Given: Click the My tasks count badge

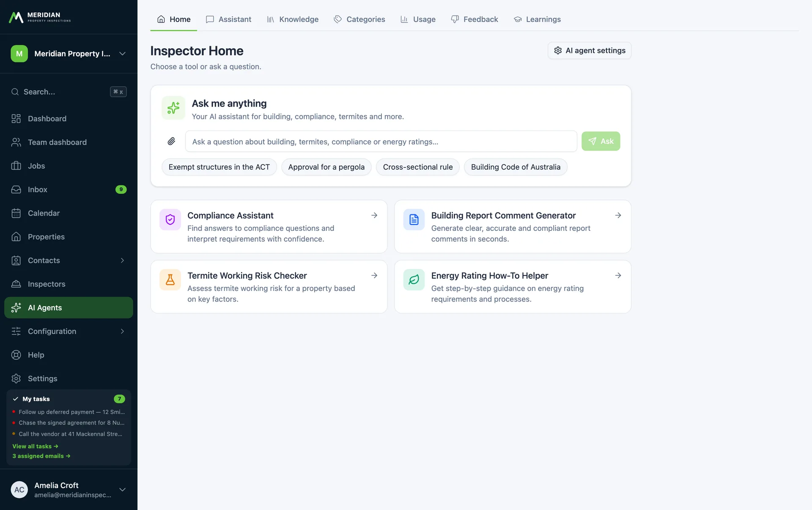Looking at the screenshot, I should coord(119,399).
